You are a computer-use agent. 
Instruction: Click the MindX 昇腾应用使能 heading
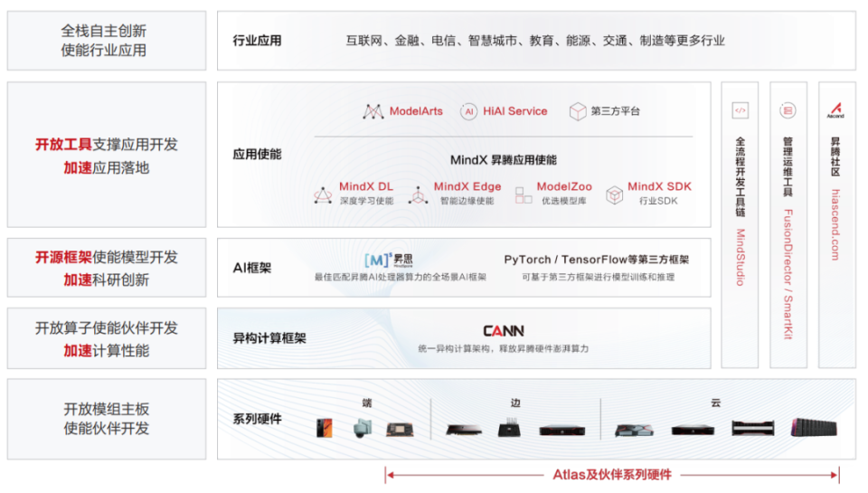[x=504, y=160]
